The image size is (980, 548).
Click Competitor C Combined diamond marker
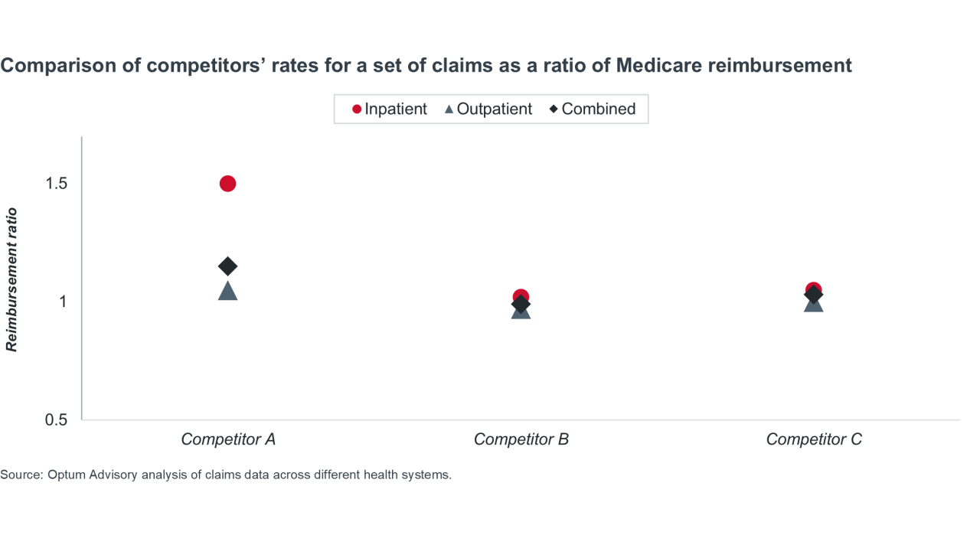pyautogui.click(x=814, y=295)
